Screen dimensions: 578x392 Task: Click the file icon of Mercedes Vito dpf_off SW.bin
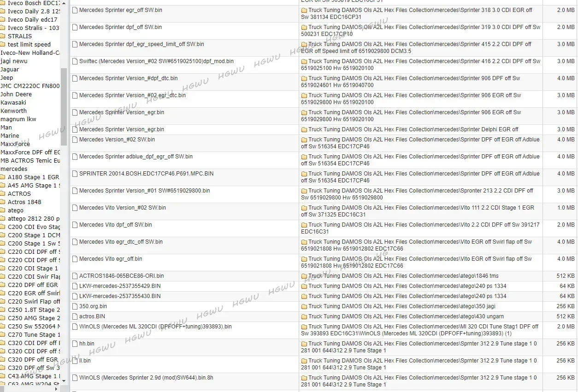[75, 225]
